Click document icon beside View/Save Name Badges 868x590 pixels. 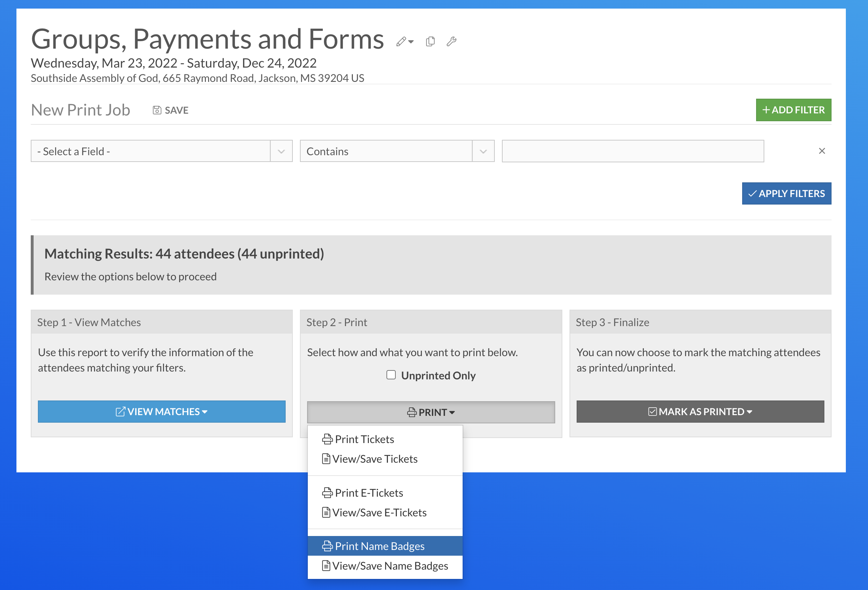326,566
